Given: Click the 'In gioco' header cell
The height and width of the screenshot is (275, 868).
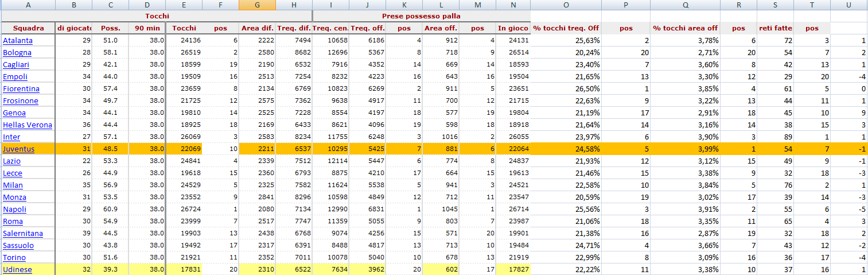Looking at the screenshot, I should pos(513,28).
